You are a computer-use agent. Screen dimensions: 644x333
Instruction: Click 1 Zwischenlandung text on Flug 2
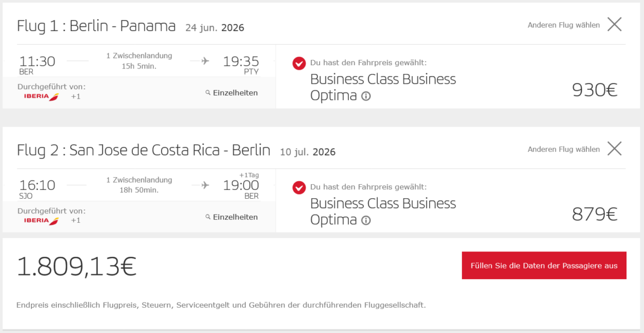tap(139, 180)
